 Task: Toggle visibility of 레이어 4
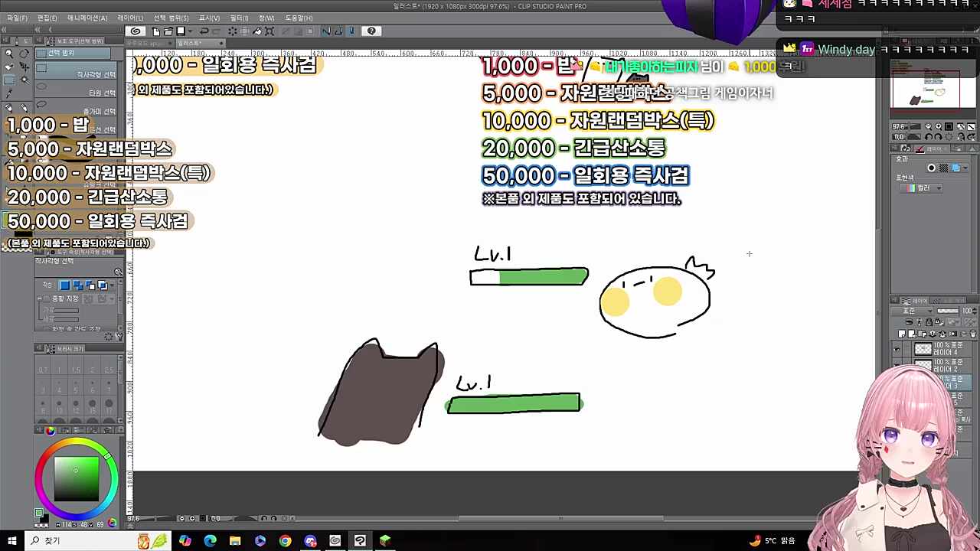click(897, 348)
